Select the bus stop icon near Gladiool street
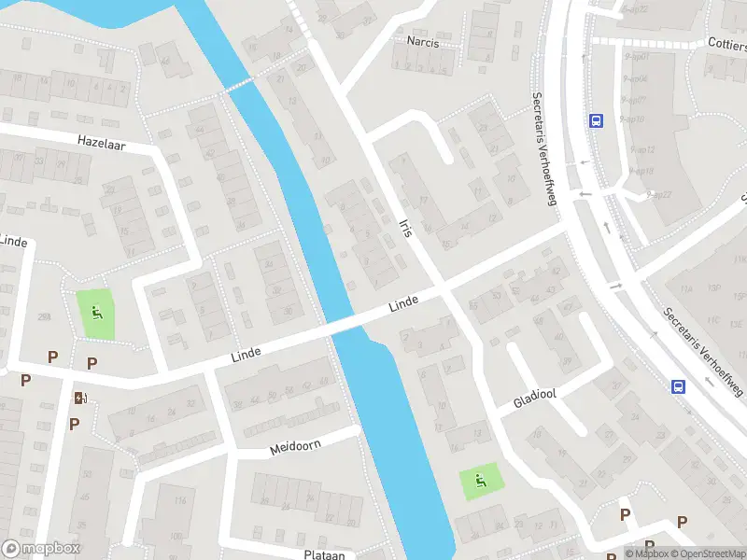The image size is (747, 560). pyautogui.click(x=678, y=386)
